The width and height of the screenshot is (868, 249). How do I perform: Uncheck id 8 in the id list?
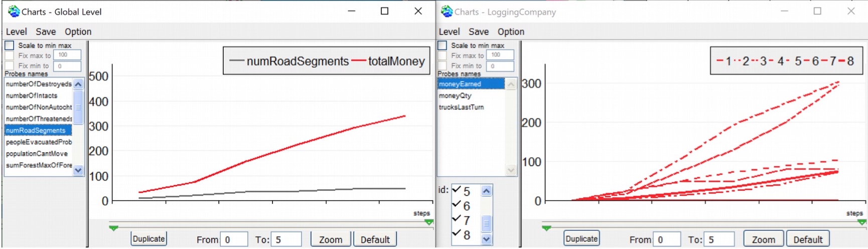457,233
